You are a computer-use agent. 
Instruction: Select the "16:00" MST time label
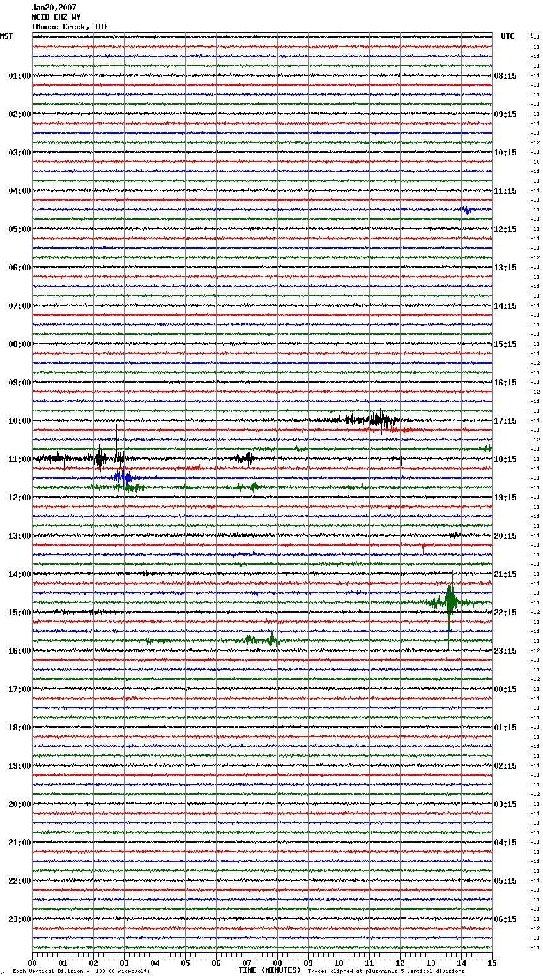[x=20, y=651]
